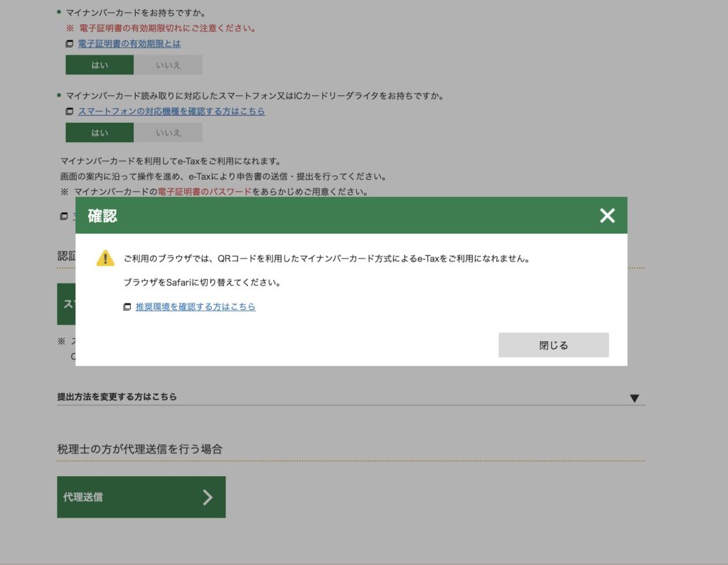
Task: Click the yellow warning triangle icon
Action: tap(105, 258)
